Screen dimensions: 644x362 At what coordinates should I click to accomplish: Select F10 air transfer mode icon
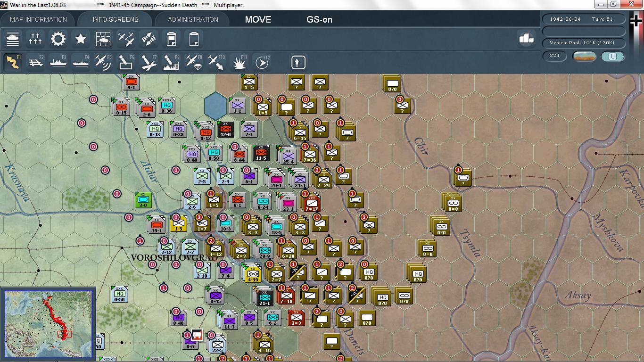tap(216, 62)
